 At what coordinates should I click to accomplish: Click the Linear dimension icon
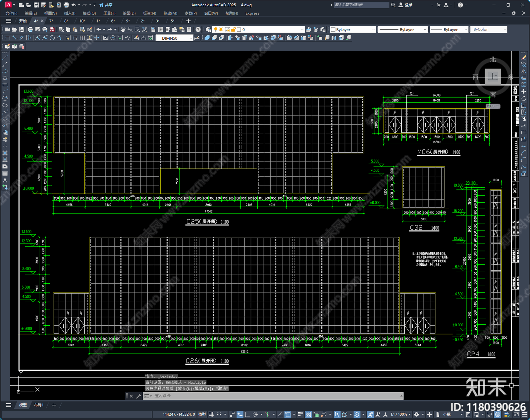tap(7, 38)
